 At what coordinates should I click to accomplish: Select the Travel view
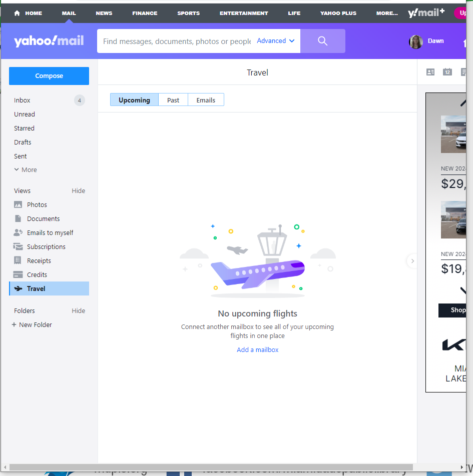click(x=49, y=288)
